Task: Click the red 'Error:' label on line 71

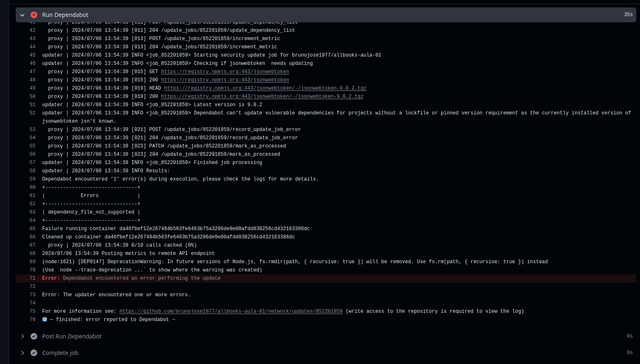Action: pos(51,278)
